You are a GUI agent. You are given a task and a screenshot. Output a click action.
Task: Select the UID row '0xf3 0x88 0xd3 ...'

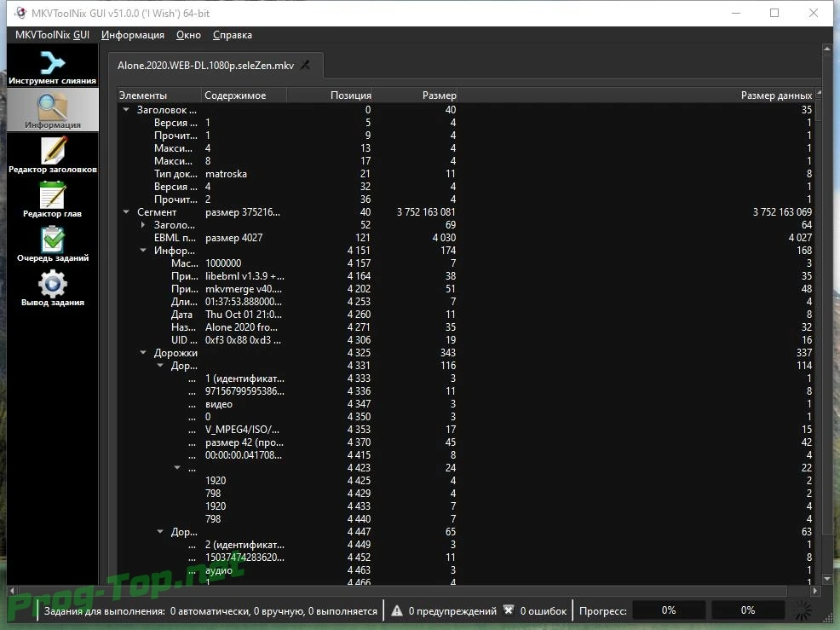(x=465, y=340)
